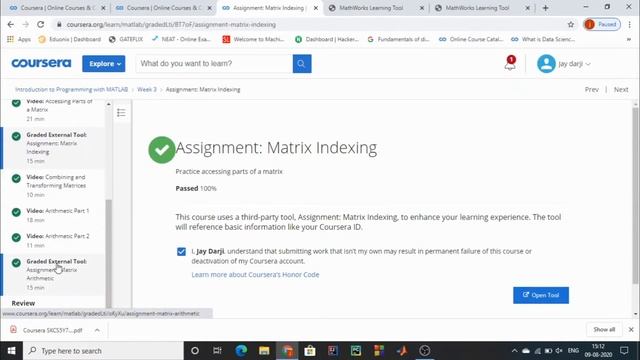Open a new browser tab
This screenshot has width=640, height=360.
[x=545, y=8]
